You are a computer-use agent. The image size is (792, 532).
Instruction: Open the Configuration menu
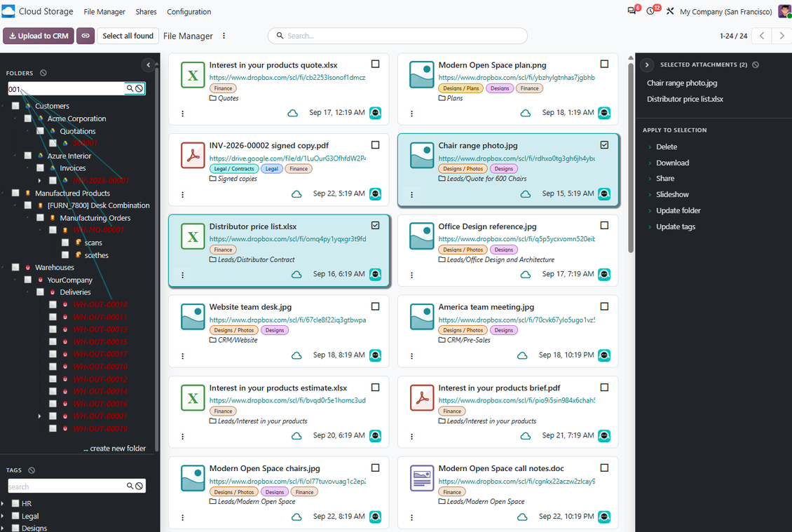tap(189, 12)
